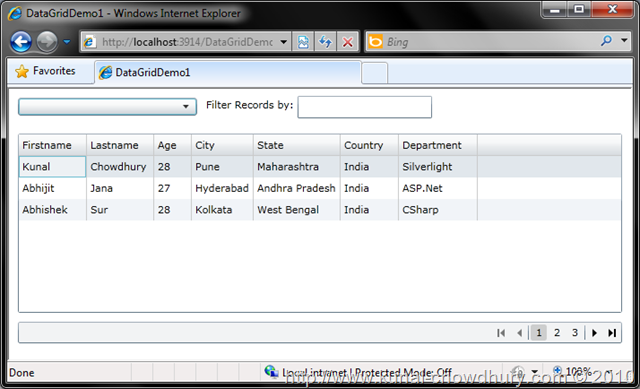Click the Filter Records by text box
This screenshot has height=389, width=640.
click(364, 107)
